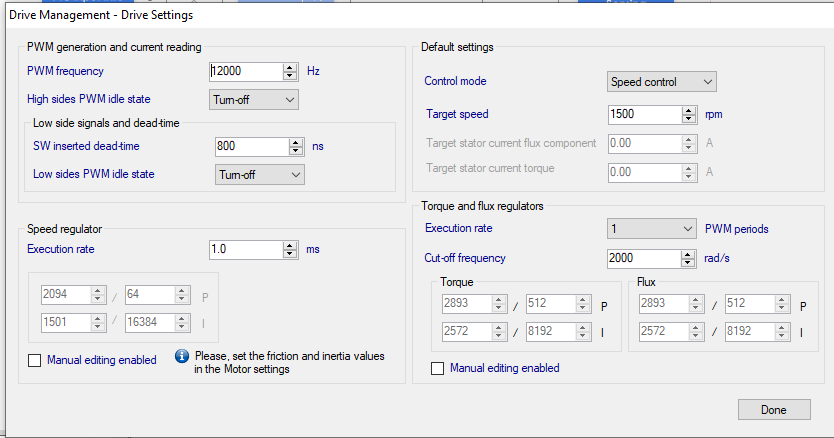Enable Manual editing for Speed regulator
The image size is (834, 438).
pyautogui.click(x=35, y=360)
